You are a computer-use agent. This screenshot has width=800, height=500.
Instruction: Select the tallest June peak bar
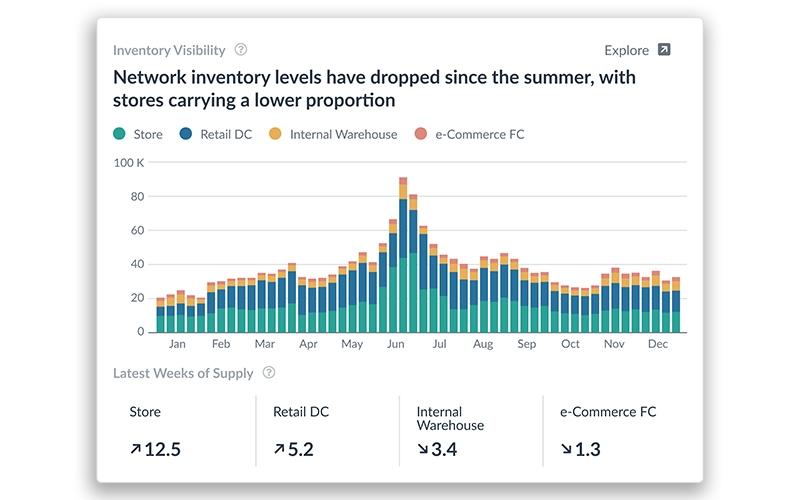point(403,255)
